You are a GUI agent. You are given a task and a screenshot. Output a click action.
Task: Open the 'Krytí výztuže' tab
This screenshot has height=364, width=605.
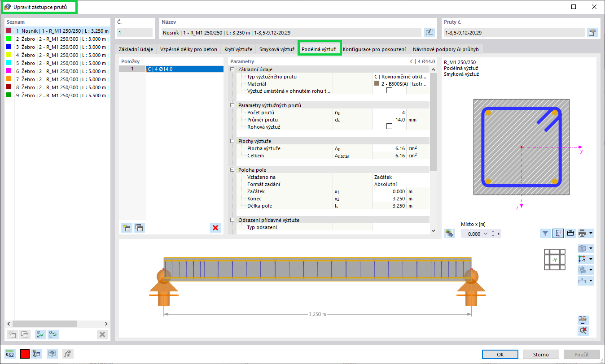click(x=238, y=49)
